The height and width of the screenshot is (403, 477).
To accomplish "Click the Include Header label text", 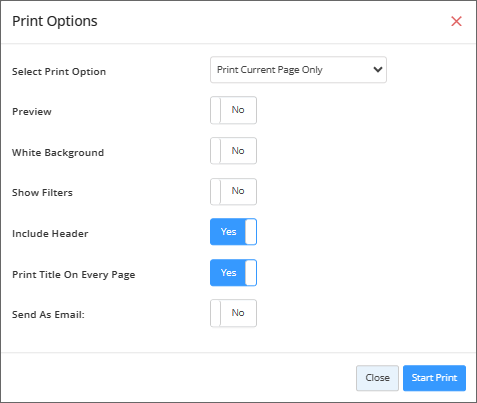I will coord(50,234).
